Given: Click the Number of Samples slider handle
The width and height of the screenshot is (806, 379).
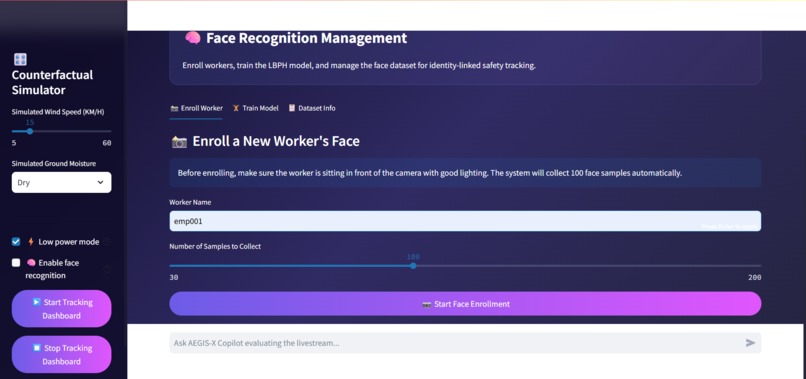Looking at the screenshot, I should click(413, 266).
